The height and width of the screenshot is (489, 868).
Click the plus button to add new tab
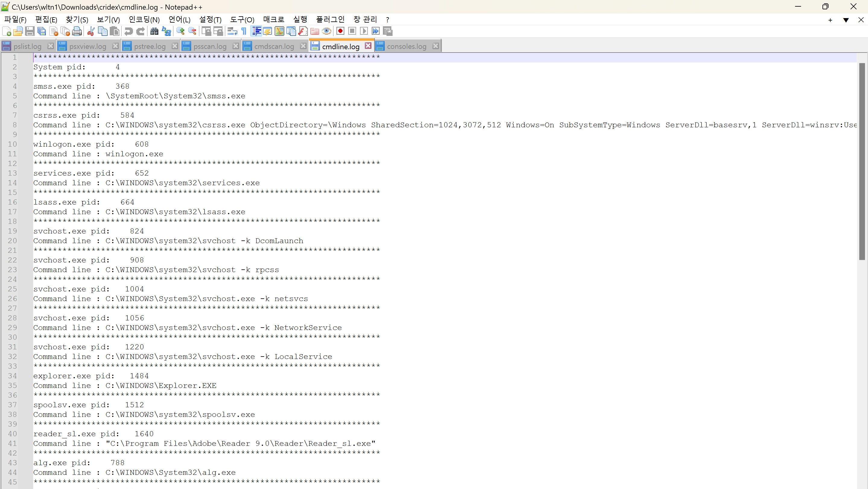point(830,20)
